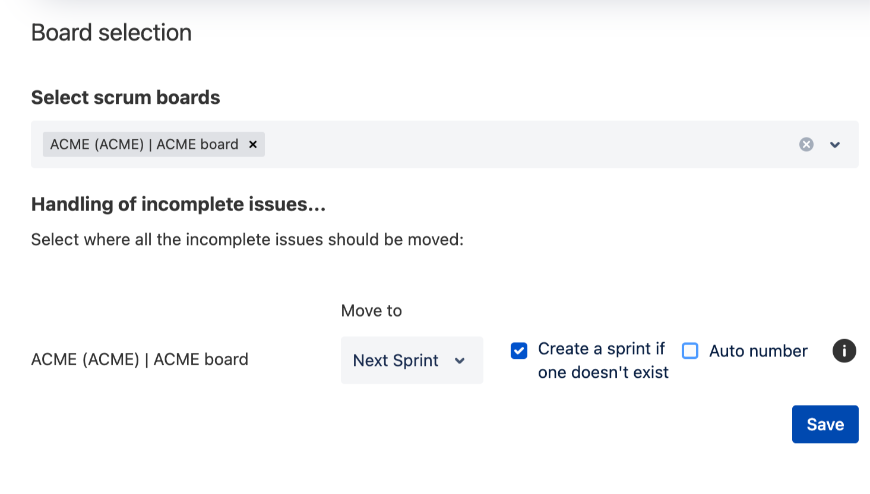Click the selected ACME board chip label

click(144, 144)
